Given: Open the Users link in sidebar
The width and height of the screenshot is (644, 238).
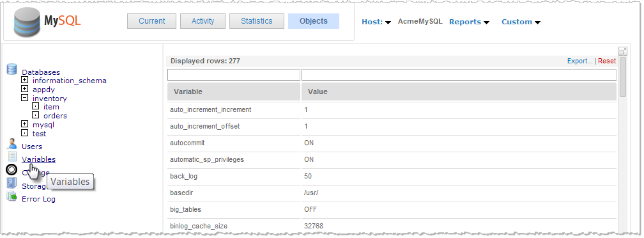Looking at the screenshot, I should click(x=32, y=147).
